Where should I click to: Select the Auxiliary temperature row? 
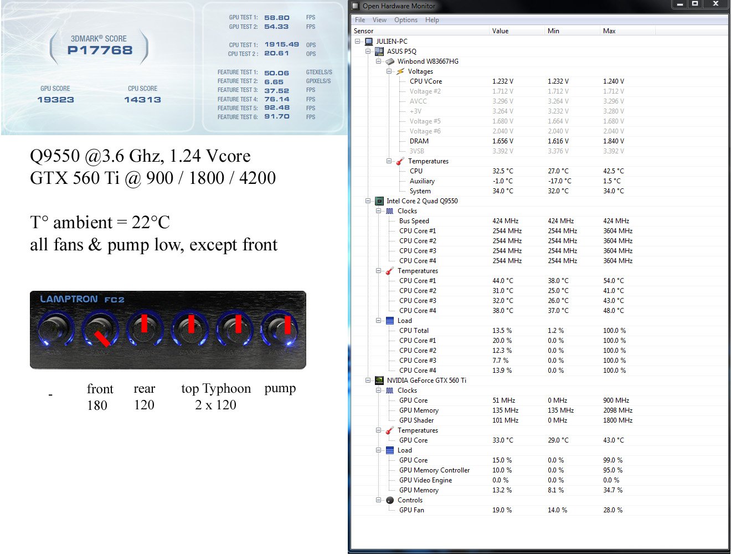[540, 181]
